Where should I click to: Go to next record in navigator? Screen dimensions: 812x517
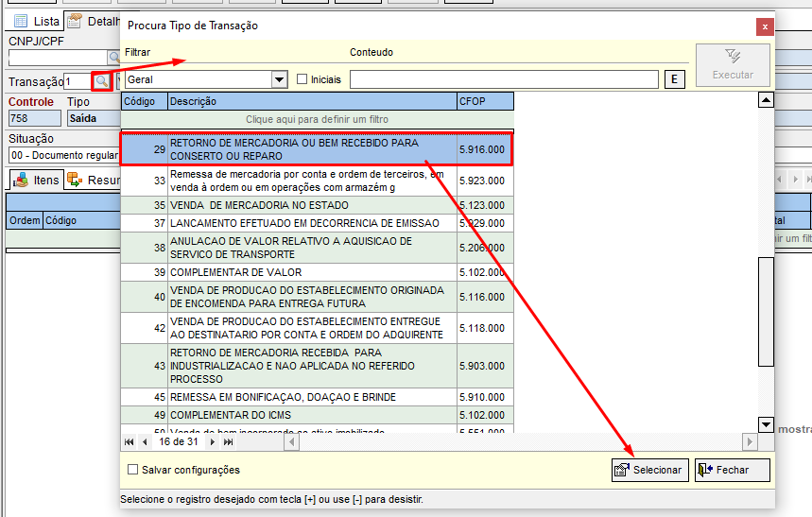point(213,441)
